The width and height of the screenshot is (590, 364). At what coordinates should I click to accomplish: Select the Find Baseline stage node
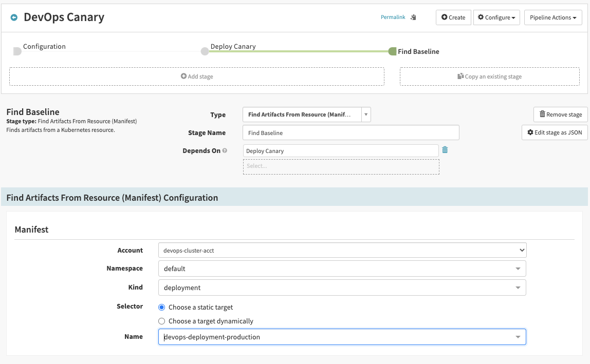point(393,51)
